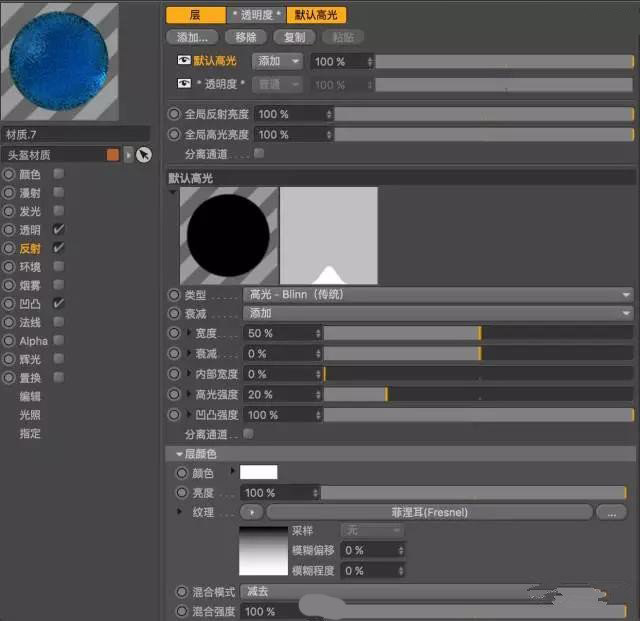Click the animation circle next to 全局高光亮度
640x621 pixels.
[x=174, y=134]
